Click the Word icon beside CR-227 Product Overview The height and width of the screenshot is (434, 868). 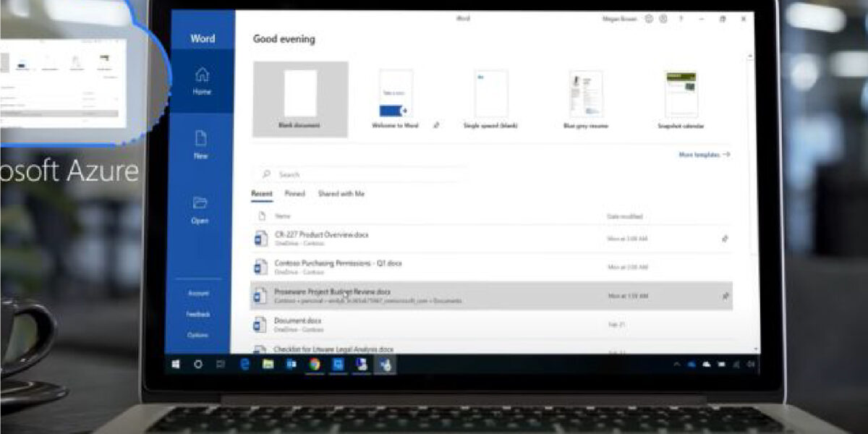pos(260,239)
